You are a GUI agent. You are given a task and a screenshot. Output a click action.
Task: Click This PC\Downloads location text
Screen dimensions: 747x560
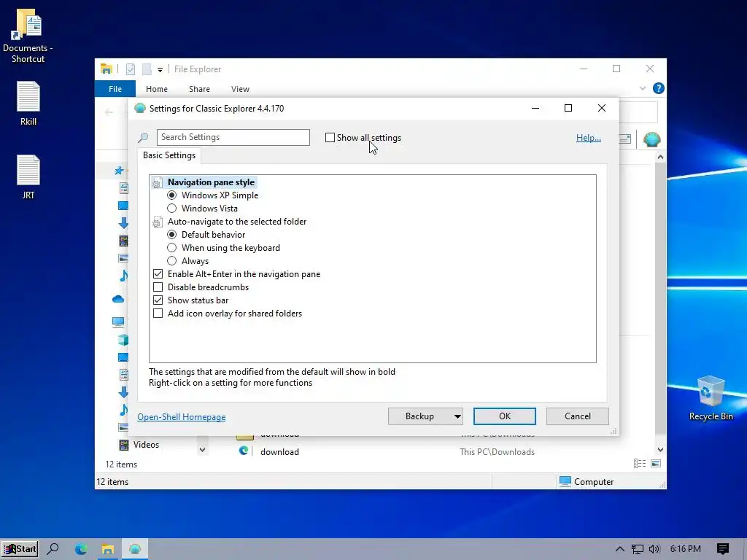497,452
